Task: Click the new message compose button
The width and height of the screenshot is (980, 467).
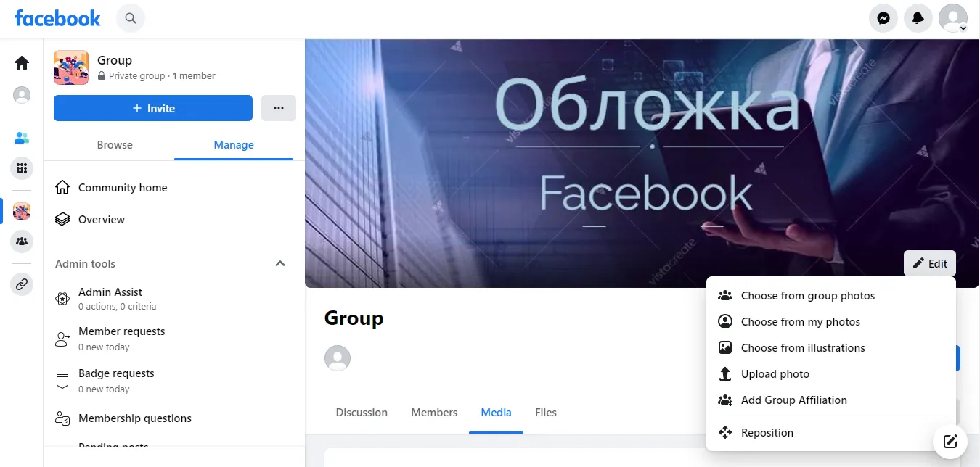Action: [x=950, y=441]
